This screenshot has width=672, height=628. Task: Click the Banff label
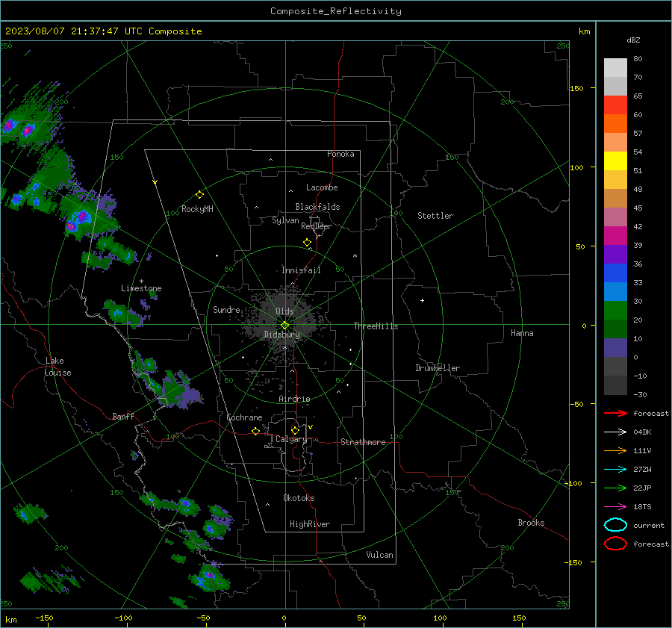pyautogui.click(x=123, y=416)
